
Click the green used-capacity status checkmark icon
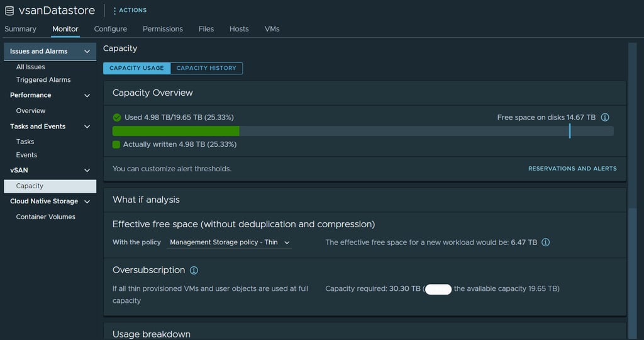(116, 117)
